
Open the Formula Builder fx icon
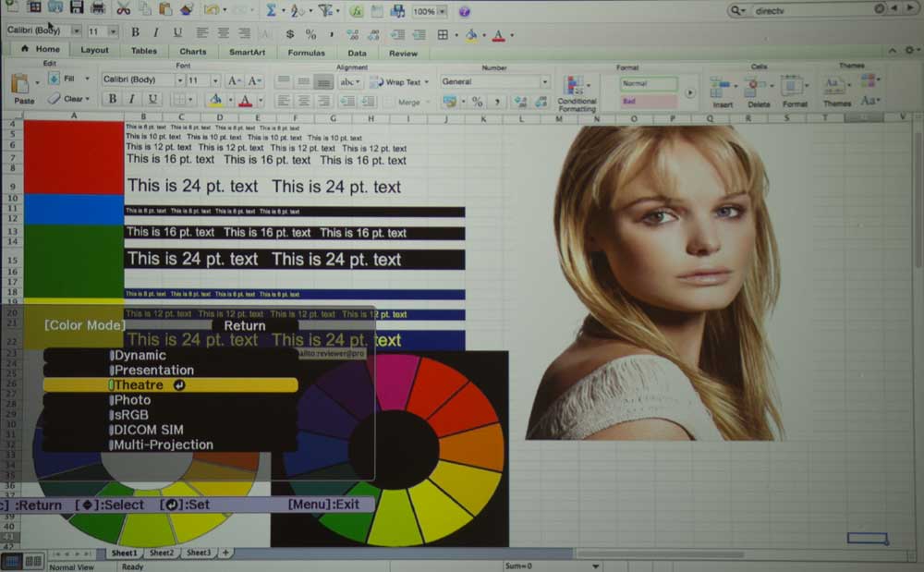[x=356, y=11]
